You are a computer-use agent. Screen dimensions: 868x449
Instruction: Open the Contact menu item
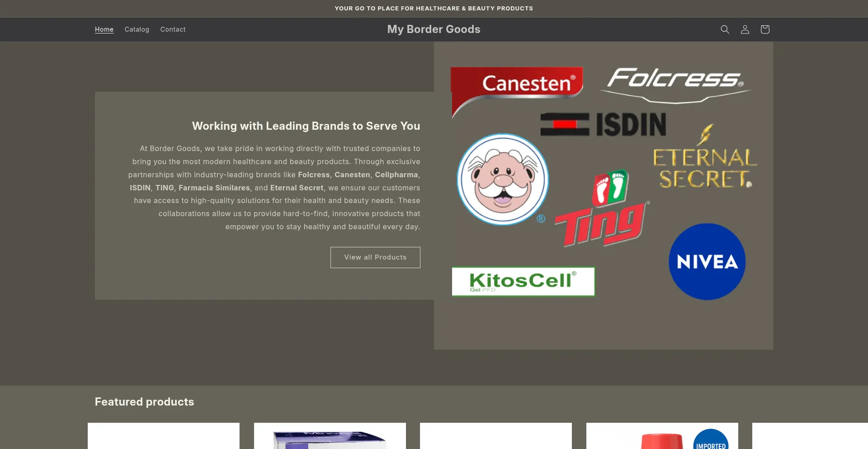click(173, 29)
